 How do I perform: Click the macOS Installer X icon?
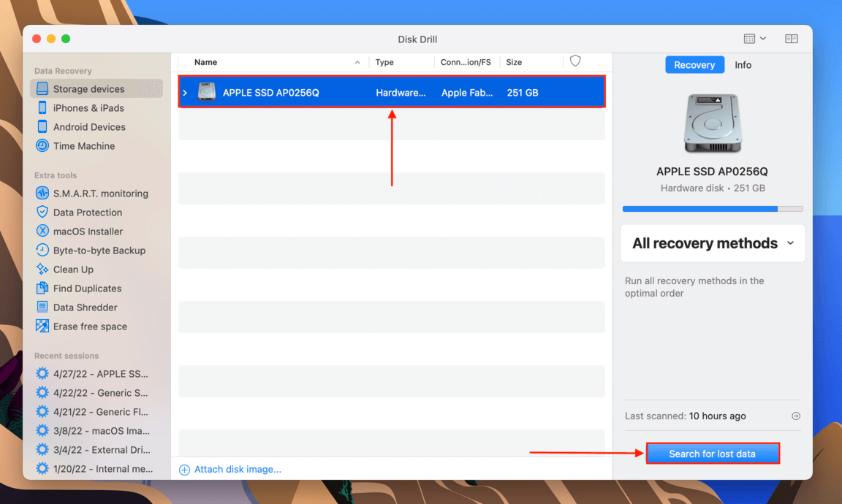[x=42, y=231]
